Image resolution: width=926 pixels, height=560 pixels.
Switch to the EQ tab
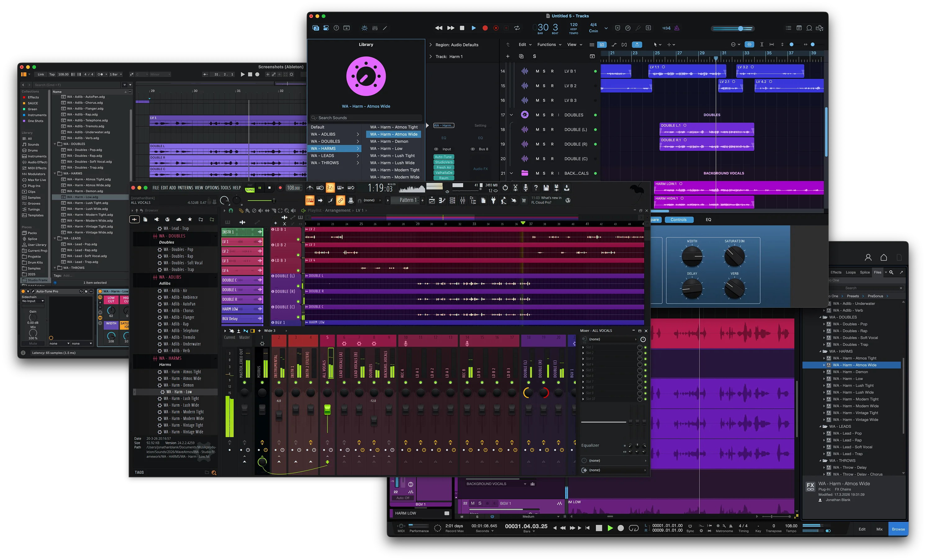(708, 220)
